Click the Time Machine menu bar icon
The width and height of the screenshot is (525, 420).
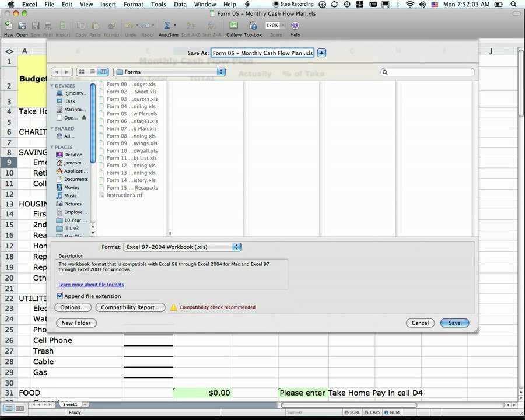tap(347, 4)
